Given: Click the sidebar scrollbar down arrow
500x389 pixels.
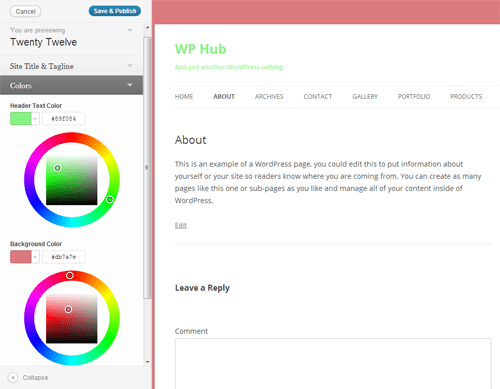Looking at the screenshot, I should point(147,362).
